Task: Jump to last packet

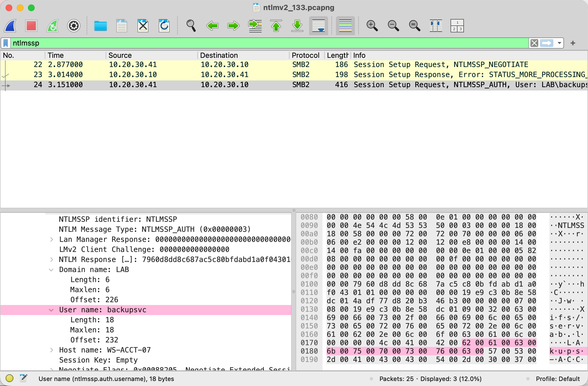Action: click(297, 26)
